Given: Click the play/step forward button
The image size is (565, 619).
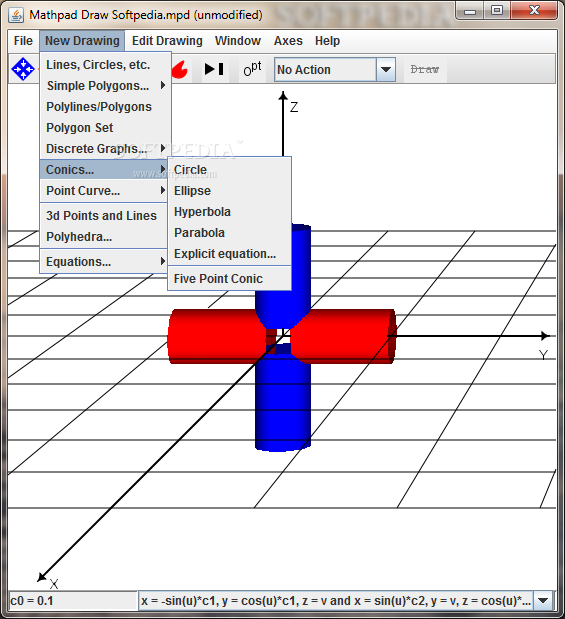Looking at the screenshot, I should (x=214, y=69).
